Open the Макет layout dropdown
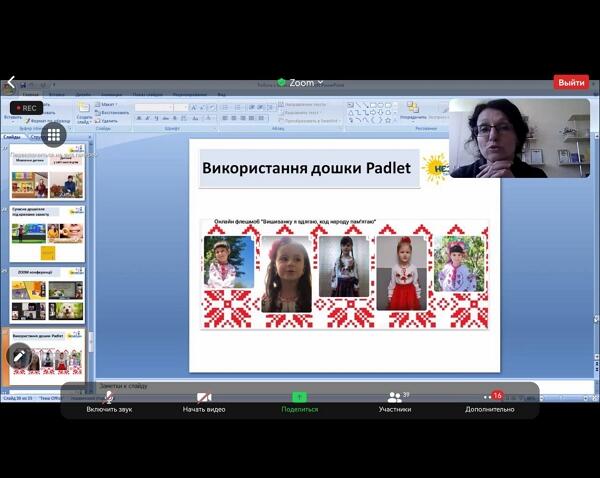600x478 pixels. tap(106, 104)
